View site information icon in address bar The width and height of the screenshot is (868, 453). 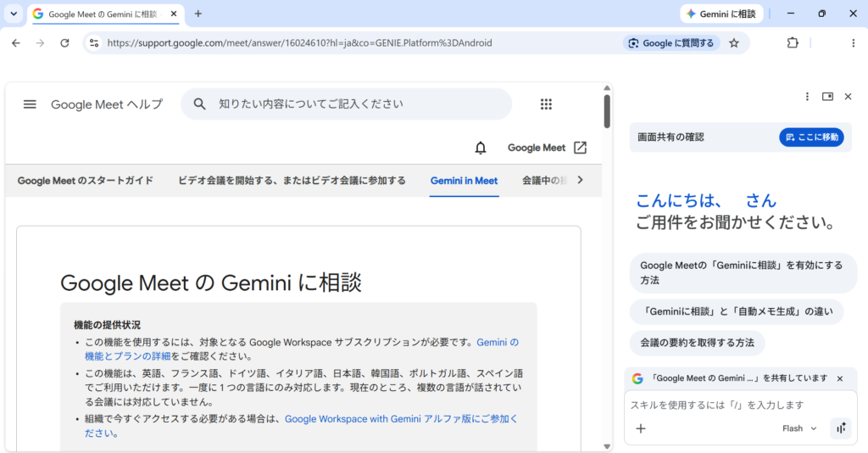tap(94, 42)
